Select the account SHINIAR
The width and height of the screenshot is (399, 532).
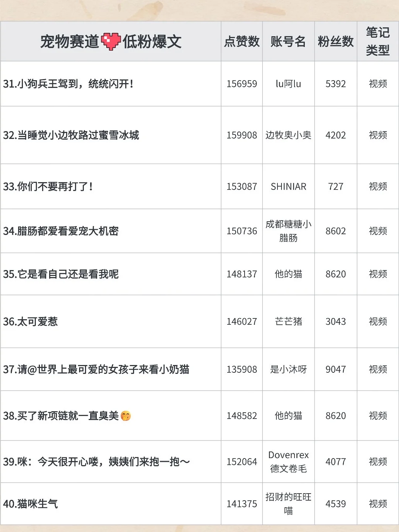[x=289, y=187]
